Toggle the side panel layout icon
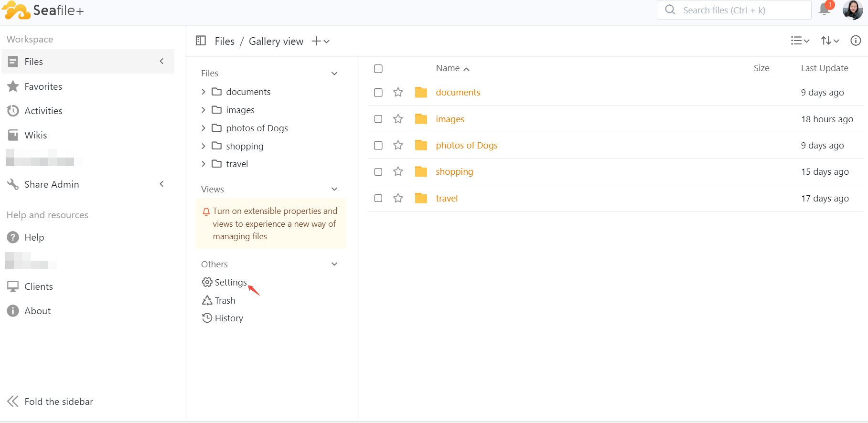Image resolution: width=868 pixels, height=423 pixels. click(x=201, y=41)
